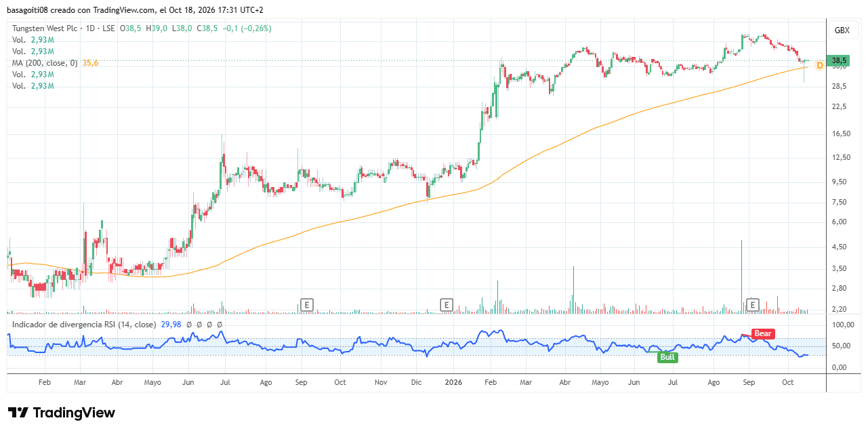This screenshot has width=868, height=433.
Task: Click the TradingView.com link in header text
Action: click(x=121, y=10)
